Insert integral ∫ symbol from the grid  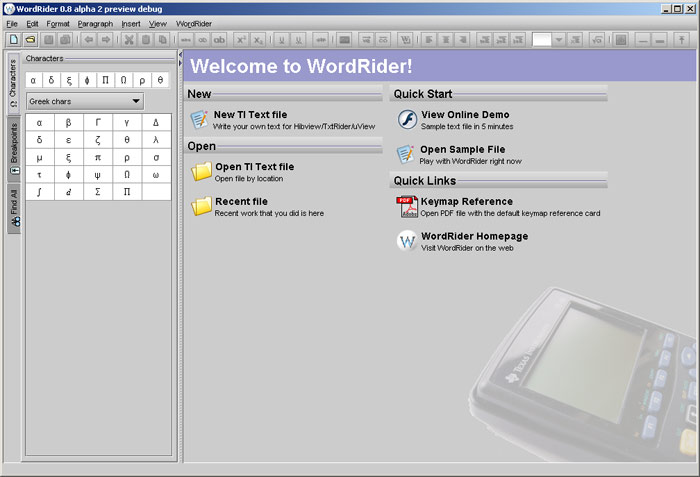click(x=40, y=192)
